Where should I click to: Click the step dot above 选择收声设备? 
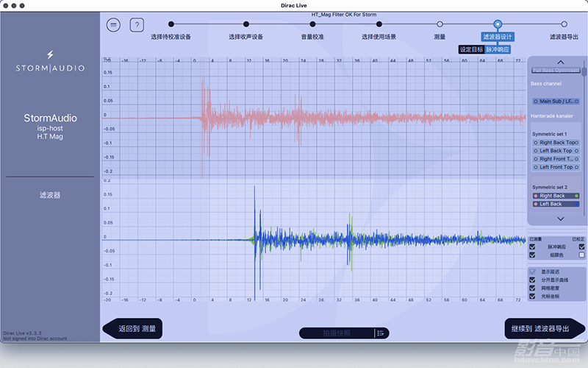pyautogui.click(x=246, y=24)
